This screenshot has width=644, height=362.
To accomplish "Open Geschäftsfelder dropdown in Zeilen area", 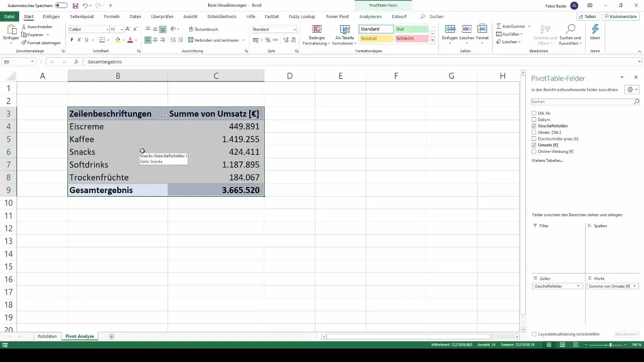I will coord(579,286).
